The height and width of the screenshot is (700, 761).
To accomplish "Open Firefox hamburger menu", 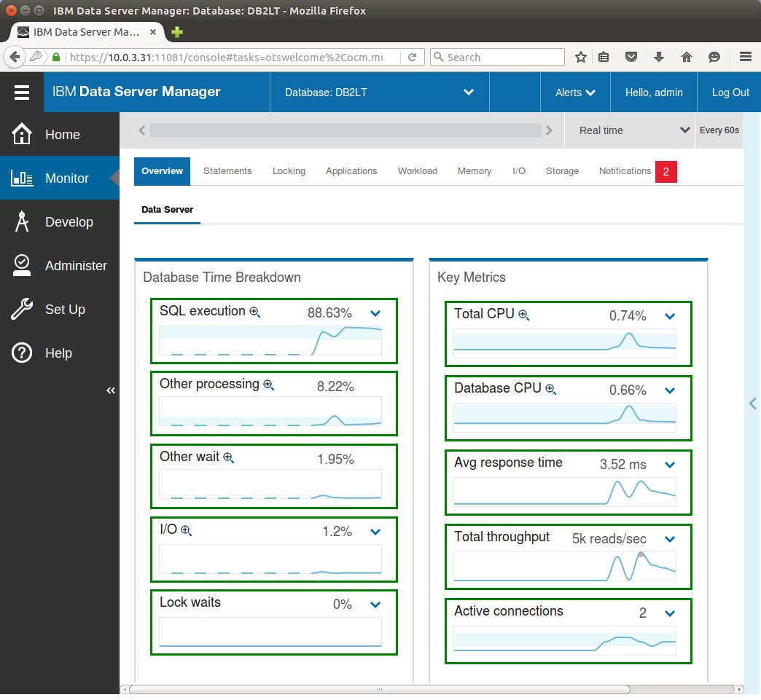I will click(x=746, y=57).
